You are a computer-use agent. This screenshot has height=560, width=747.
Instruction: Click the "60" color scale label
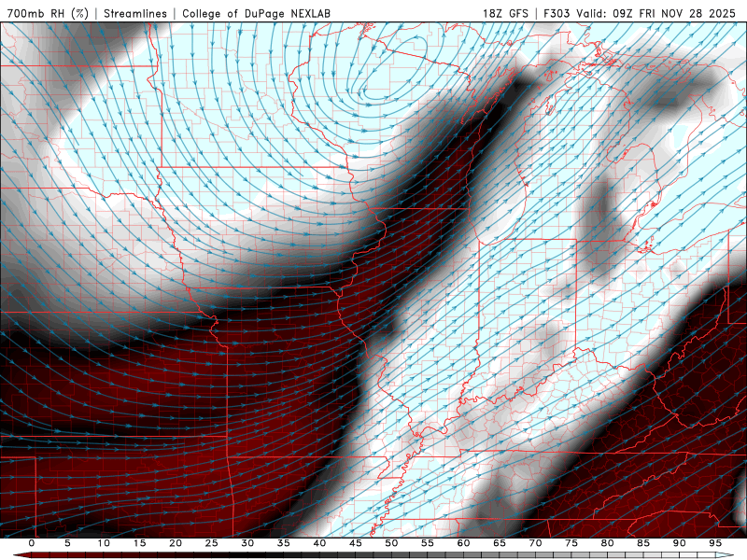[x=463, y=543]
